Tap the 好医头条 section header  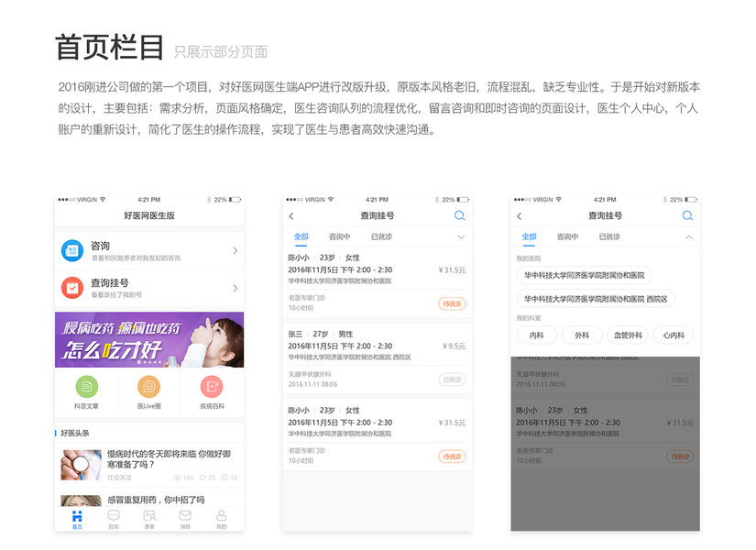pos(75,434)
